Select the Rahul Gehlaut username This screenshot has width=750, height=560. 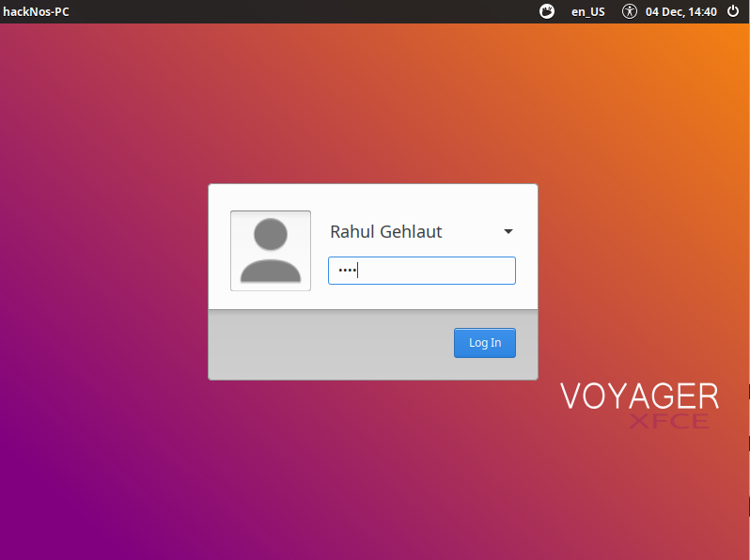386,231
